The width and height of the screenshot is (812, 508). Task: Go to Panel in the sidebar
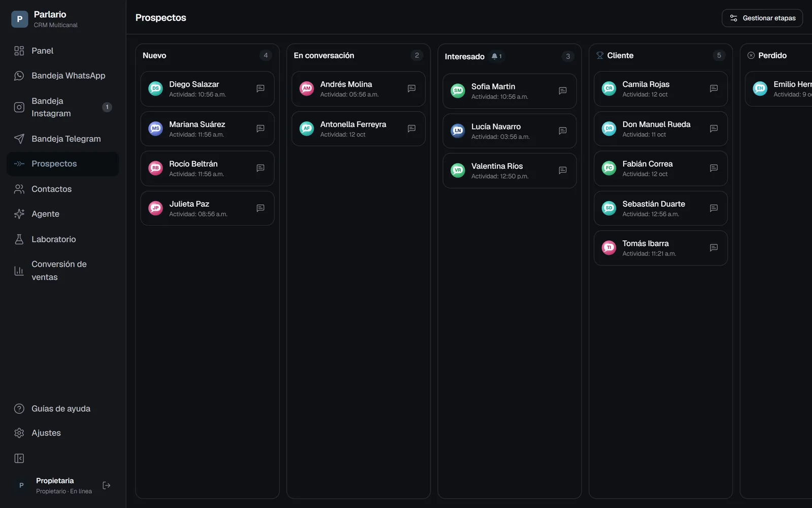coord(63,51)
